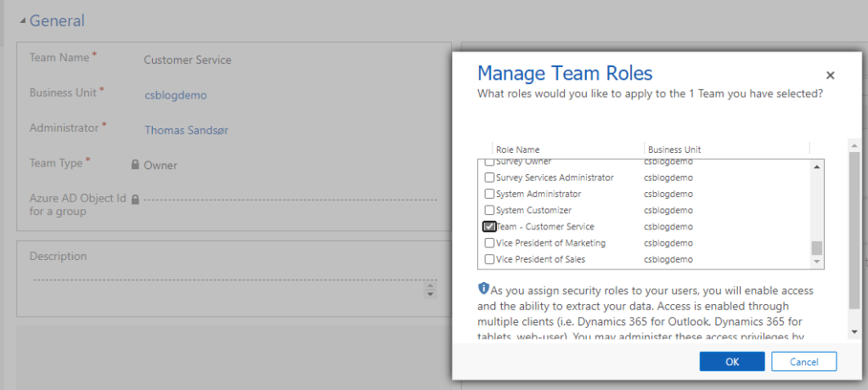This screenshot has height=390, width=868.
Task: Click the info shield icon in dialog
Action: [x=483, y=289]
